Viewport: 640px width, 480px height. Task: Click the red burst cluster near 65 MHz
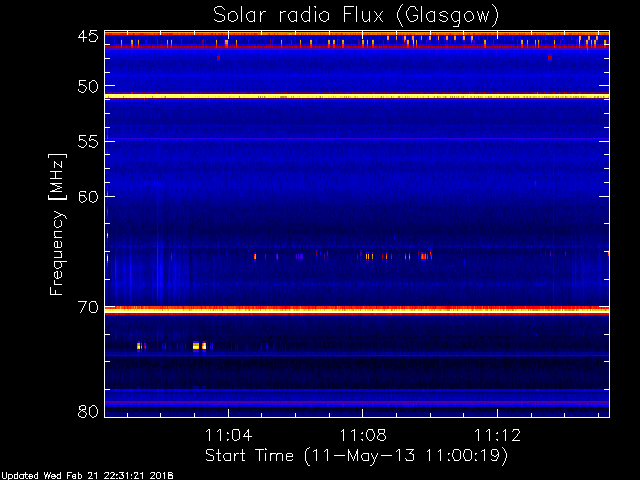(x=426, y=256)
